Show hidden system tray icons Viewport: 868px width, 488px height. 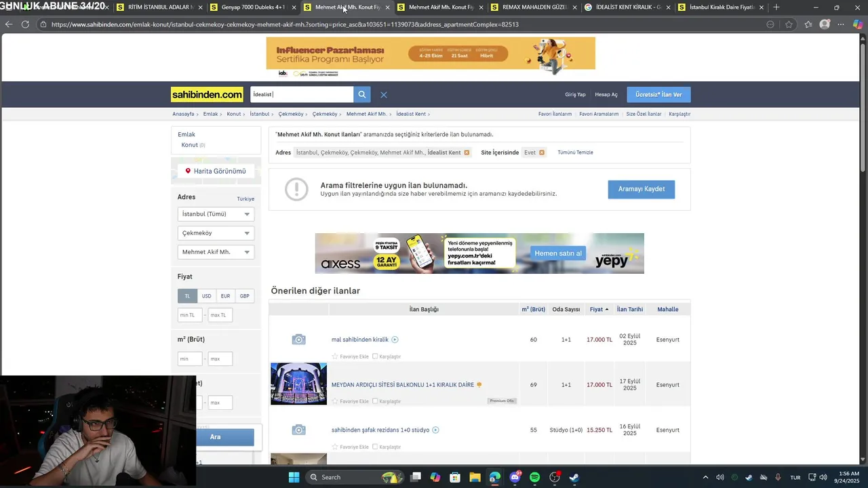tap(705, 477)
